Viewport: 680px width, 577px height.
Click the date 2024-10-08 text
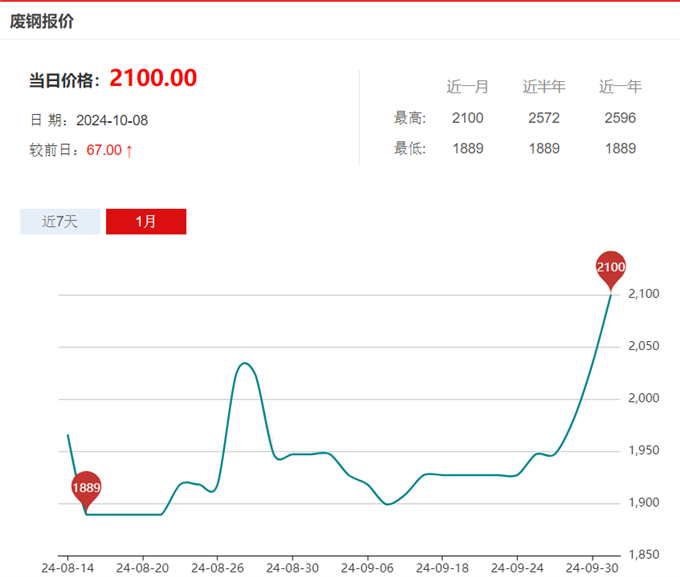112,120
